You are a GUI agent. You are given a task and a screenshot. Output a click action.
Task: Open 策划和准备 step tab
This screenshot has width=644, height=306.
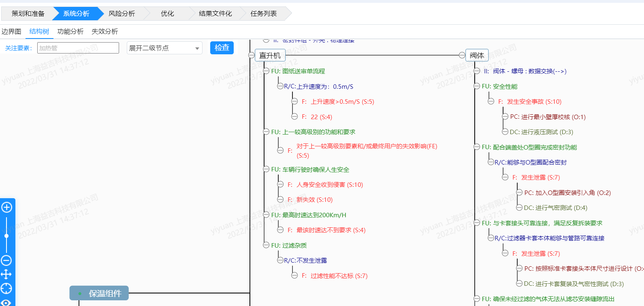pyautogui.click(x=28, y=14)
